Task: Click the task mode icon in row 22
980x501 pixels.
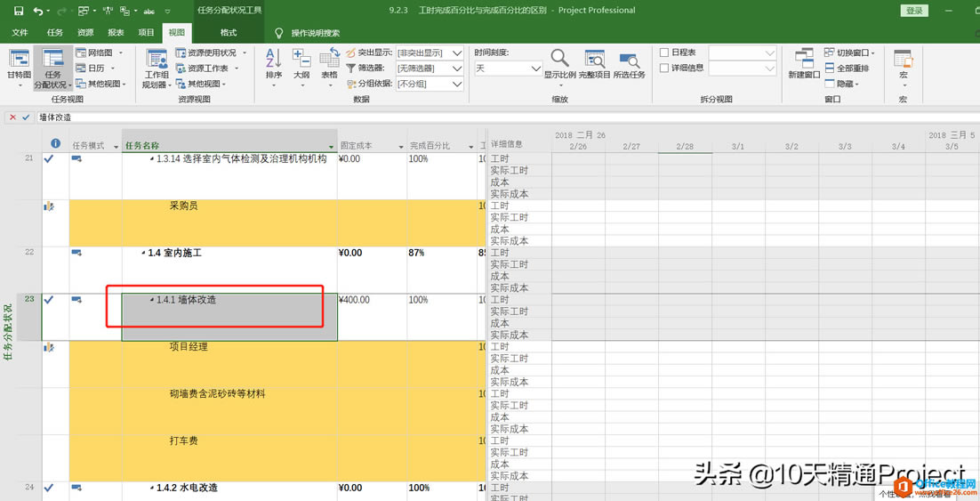Action: click(76, 254)
